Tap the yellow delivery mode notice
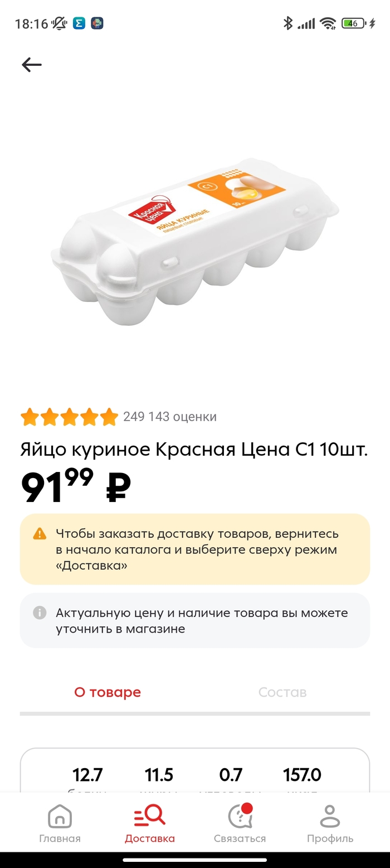This screenshot has width=390, height=868. [x=195, y=549]
